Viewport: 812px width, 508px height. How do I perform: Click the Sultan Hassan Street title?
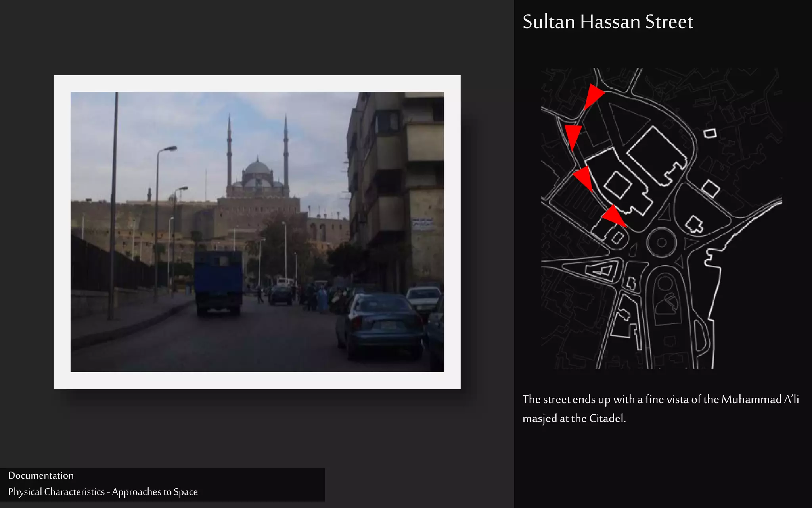click(x=607, y=22)
